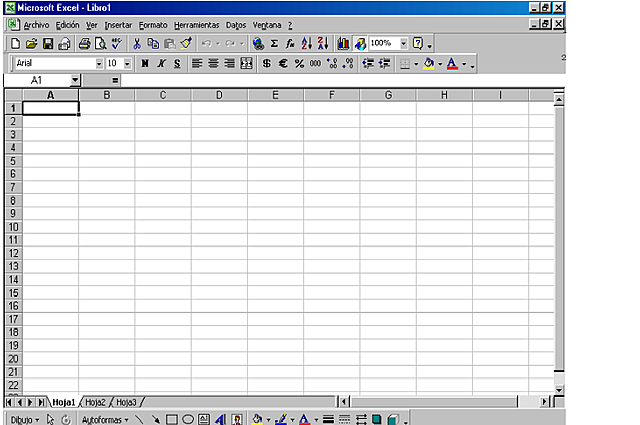Image resolution: width=640 pixels, height=425 pixels.
Task: Toggle bold formatting with N button
Action: tap(145, 63)
